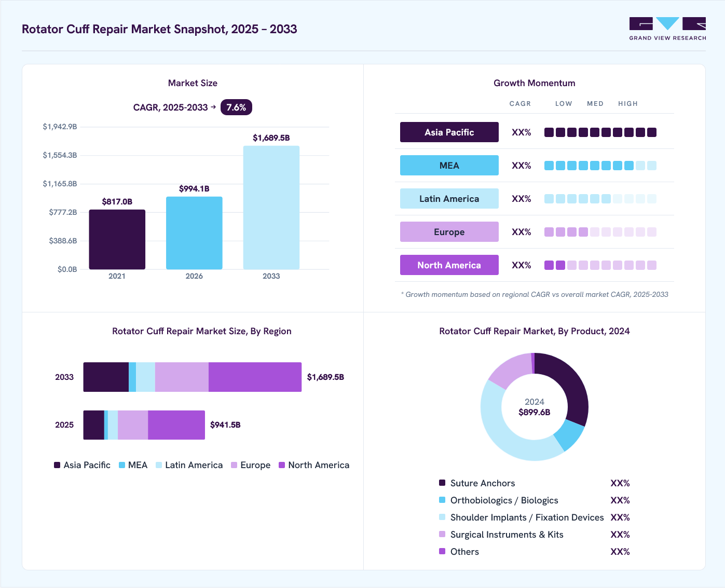The width and height of the screenshot is (725, 588).
Task: Select the 2021 bar in Market Size chart
Action: tap(117, 239)
